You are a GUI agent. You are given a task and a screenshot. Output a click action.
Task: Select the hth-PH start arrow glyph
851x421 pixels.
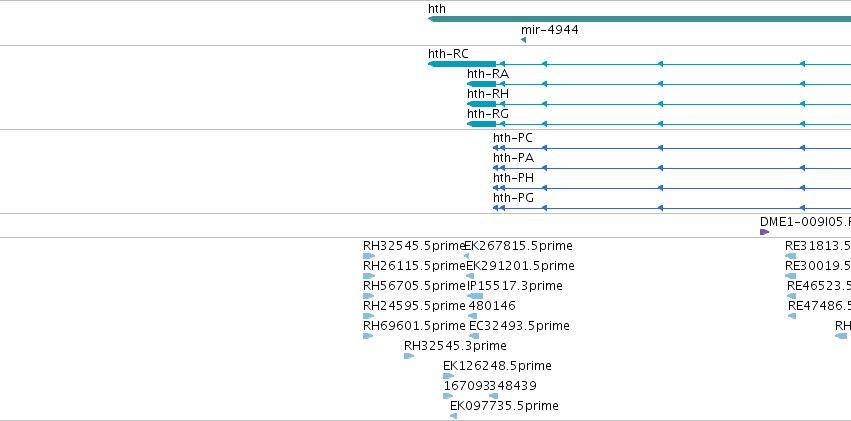coord(496,188)
